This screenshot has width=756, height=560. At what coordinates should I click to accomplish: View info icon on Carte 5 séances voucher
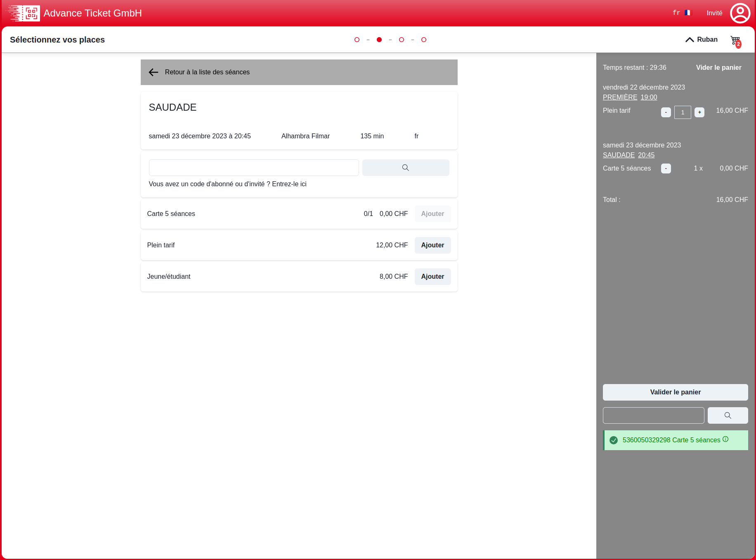point(725,439)
